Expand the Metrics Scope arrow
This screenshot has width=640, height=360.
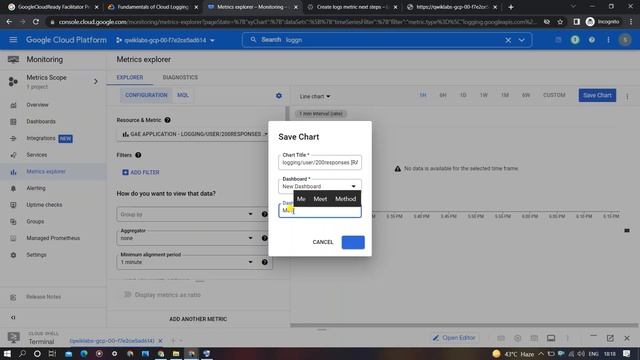[x=96, y=82]
